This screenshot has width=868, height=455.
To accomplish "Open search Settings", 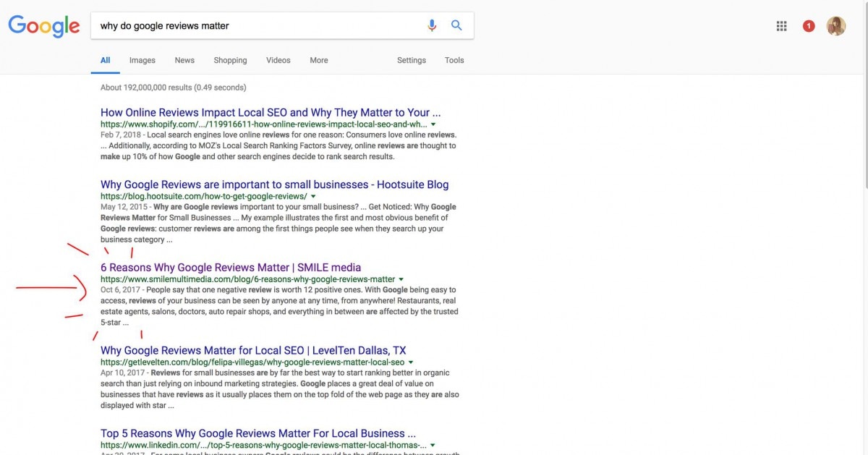I will [411, 60].
